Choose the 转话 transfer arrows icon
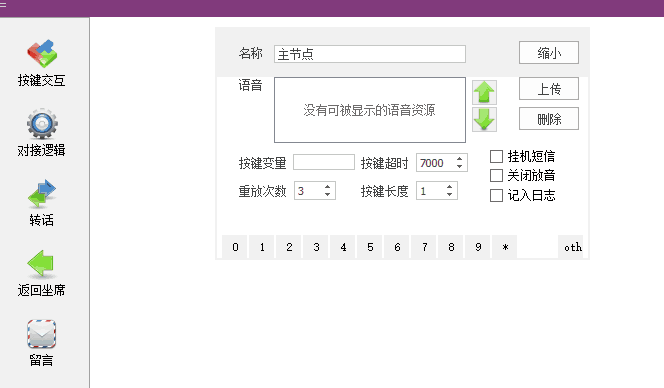 42,194
